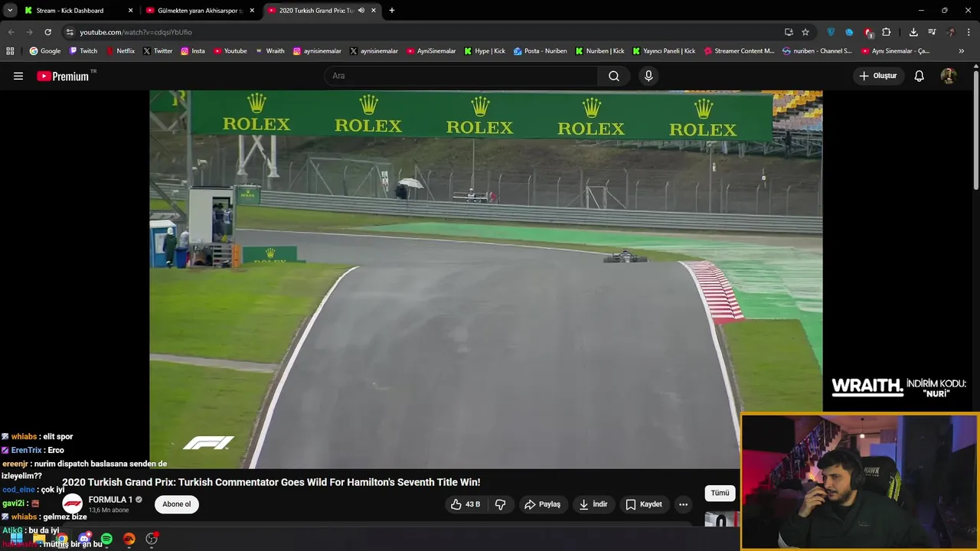The width and height of the screenshot is (980, 551).
Task: Click the YouTube Premium logo
Action: coord(63,76)
